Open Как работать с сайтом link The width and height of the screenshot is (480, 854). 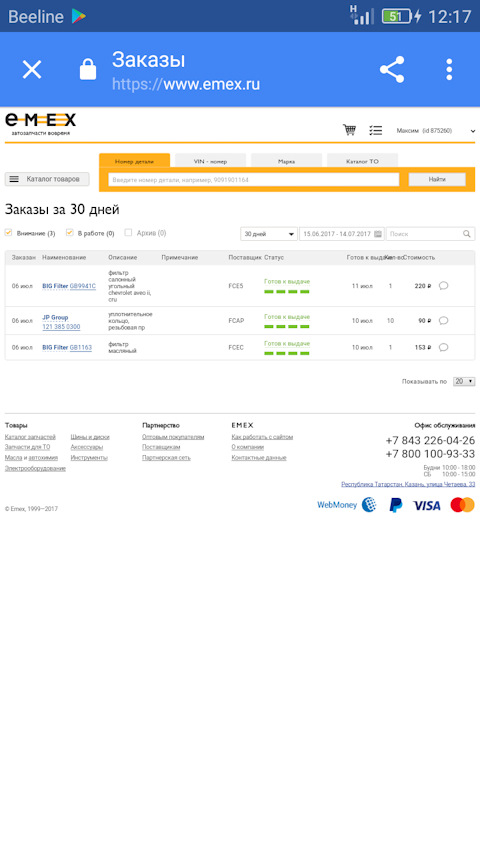262,437
